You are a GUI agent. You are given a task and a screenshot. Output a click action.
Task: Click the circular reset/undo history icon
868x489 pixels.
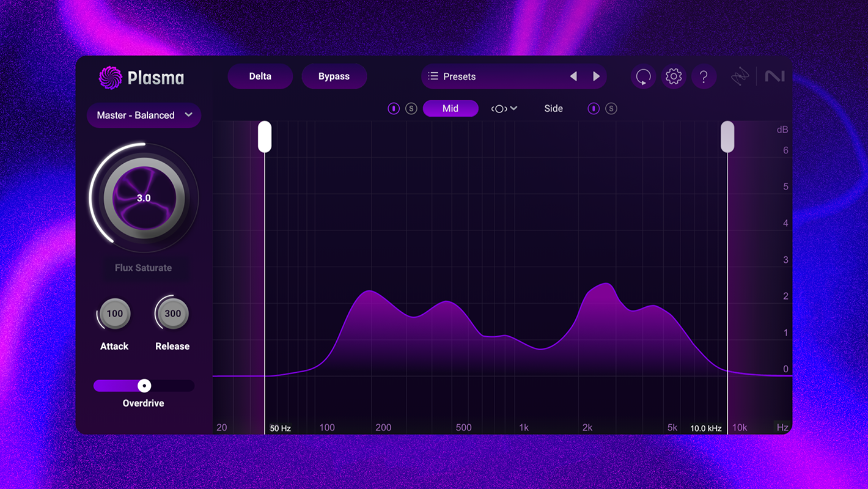pyautogui.click(x=643, y=76)
